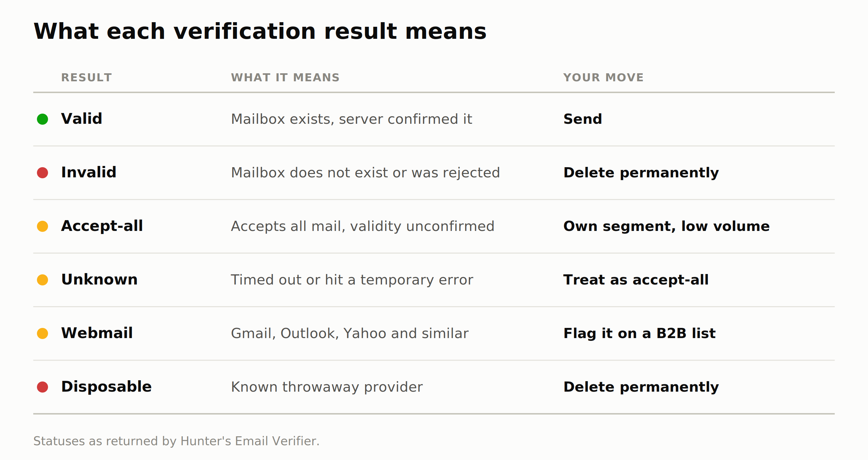Viewport: 868px width, 460px height.
Task: Click the green dot beside Valid
Action: (x=42, y=119)
